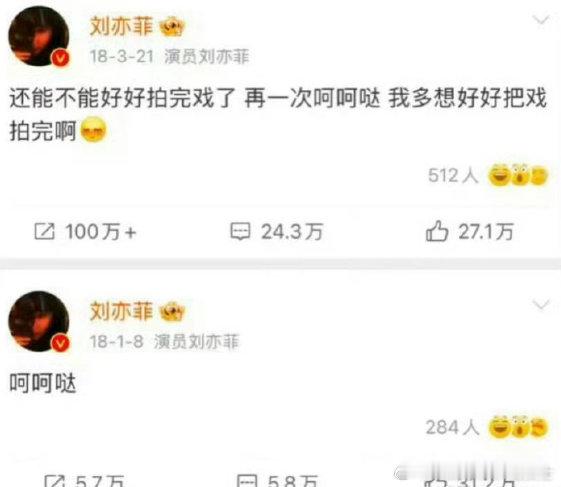Open comments showing 5.8万
Viewport: 561px width, 487px height.
tap(278, 481)
